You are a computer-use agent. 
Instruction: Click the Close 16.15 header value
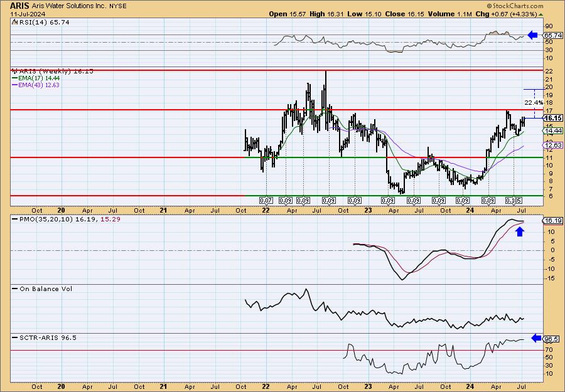[x=405, y=14]
